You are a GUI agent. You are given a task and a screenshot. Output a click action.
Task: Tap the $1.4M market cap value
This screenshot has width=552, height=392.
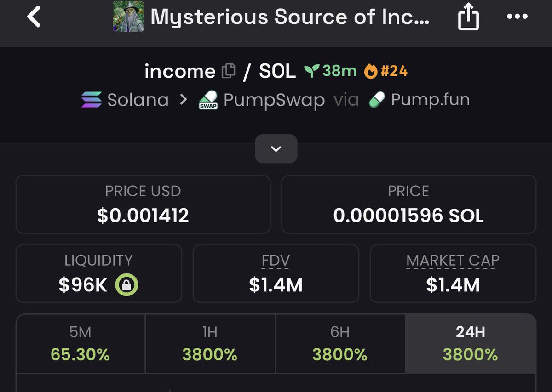pyautogui.click(x=453, y=285)
